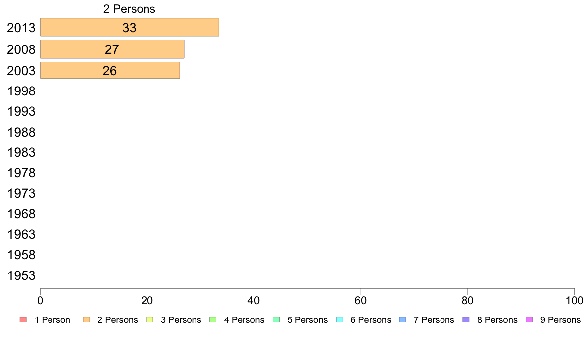Click the 1953 year axis label
This screenshot has height=364, width=588.
[x=21, y=275]
